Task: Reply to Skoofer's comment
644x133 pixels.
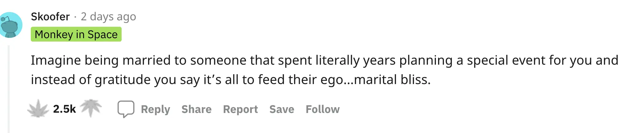Action: (155, 109)
